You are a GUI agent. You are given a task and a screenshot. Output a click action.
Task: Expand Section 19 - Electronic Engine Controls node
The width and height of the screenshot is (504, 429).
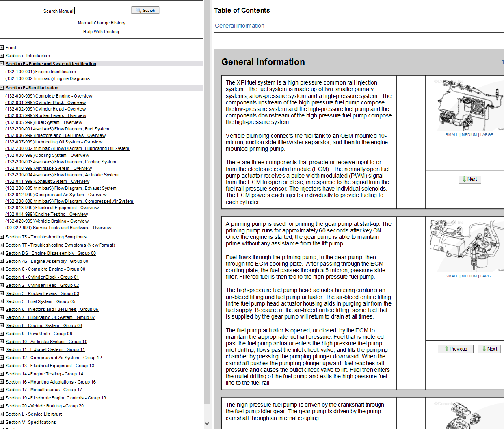coord(2,398)
